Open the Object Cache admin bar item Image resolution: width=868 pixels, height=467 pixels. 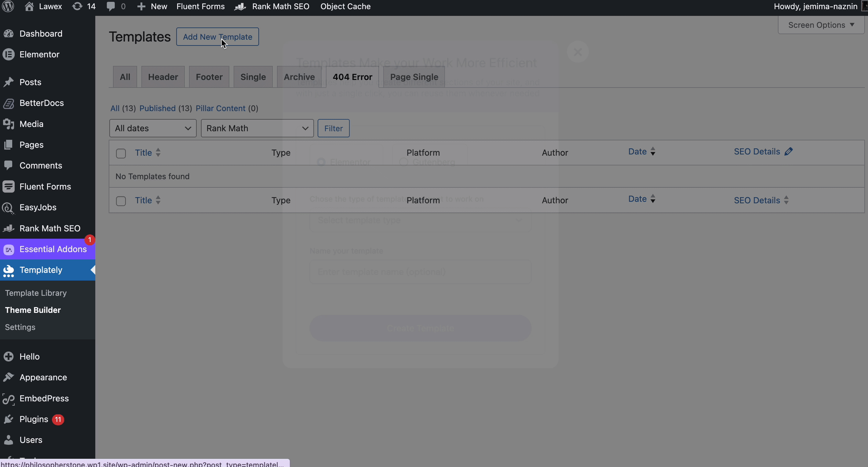pos(345,6)
